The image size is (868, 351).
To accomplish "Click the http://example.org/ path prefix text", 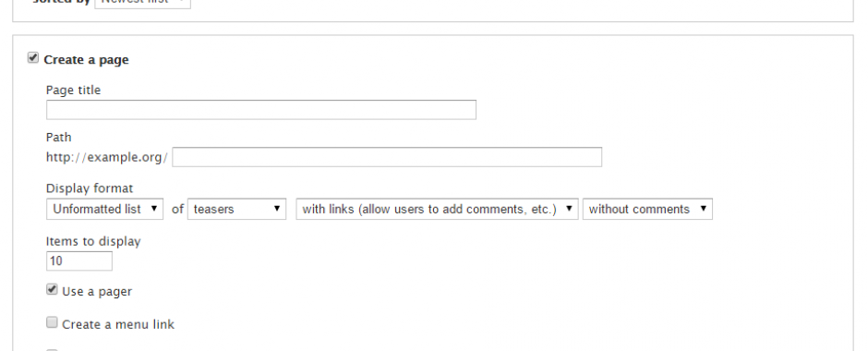I will (107, 157).
